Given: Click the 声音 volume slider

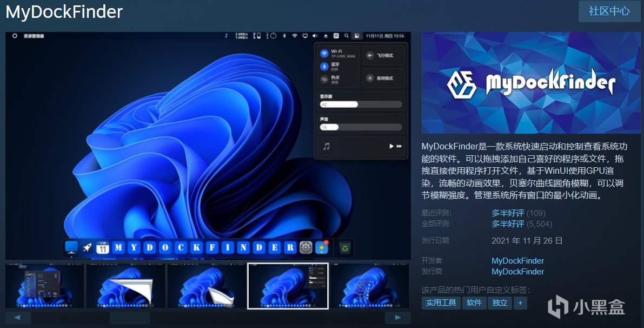Looking at the screenshot, I should 361,127.
